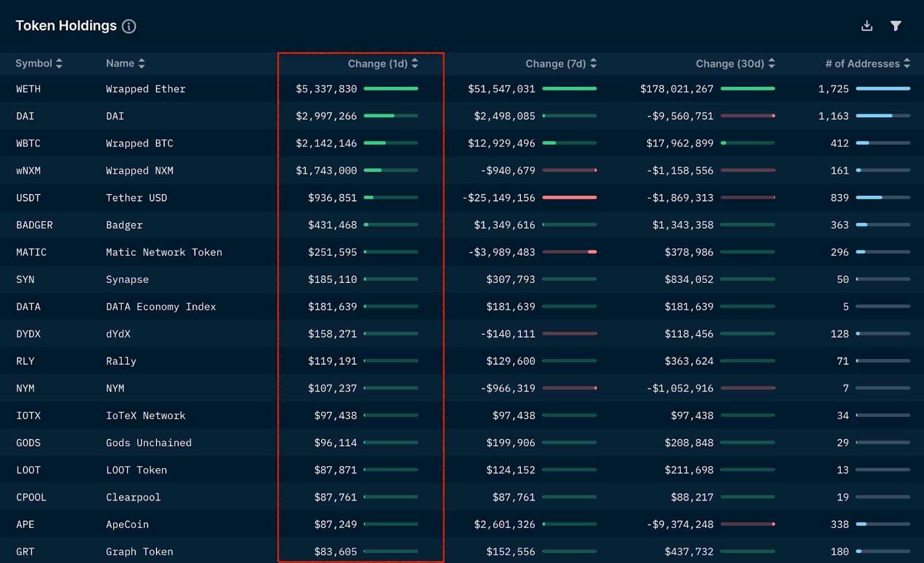Sort by Change (7d) arrows
This screenshot has width=924, height=563.
coord(594,64)
